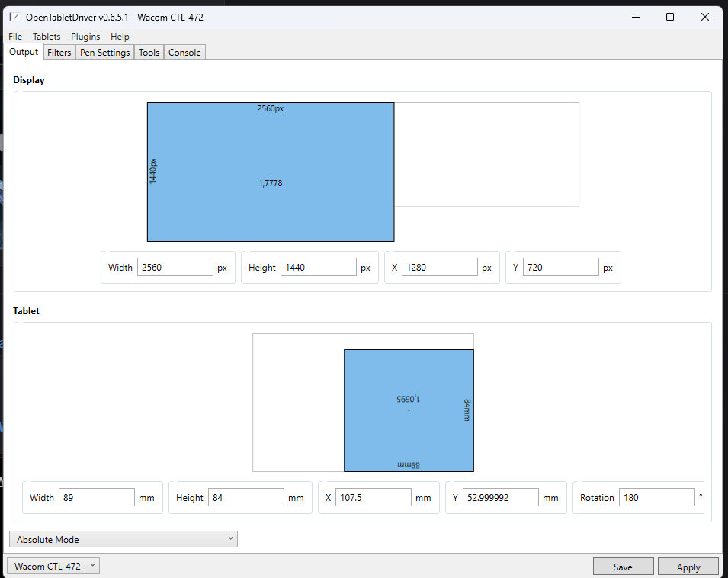
Task: Click the display Width field showing 2560
Action: pyautogui.click(x=175, y=268)
